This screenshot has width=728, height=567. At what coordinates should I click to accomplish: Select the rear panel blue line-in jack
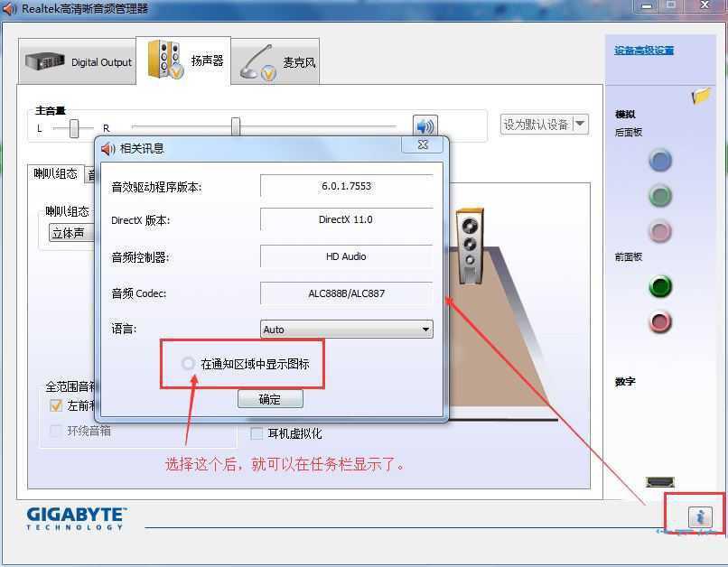660,161
